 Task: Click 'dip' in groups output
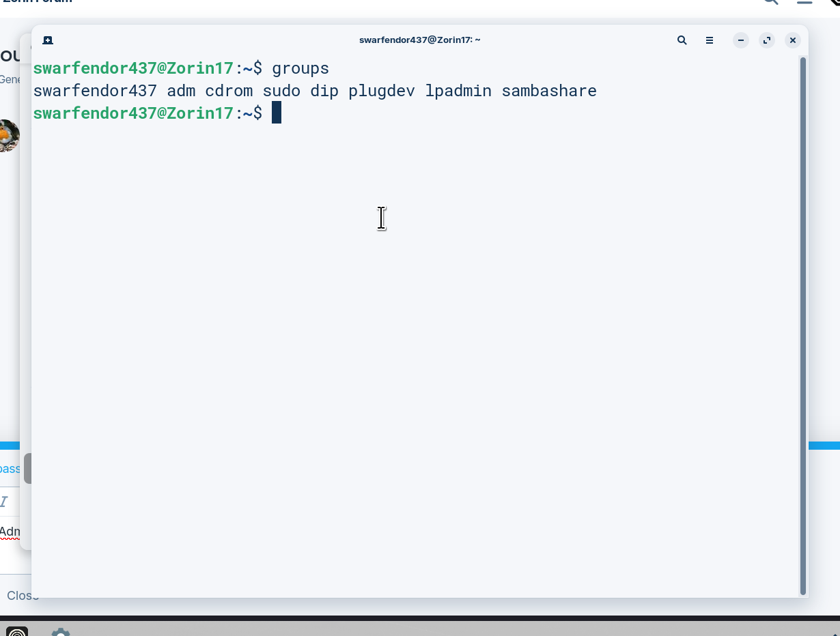click(324, 91)
